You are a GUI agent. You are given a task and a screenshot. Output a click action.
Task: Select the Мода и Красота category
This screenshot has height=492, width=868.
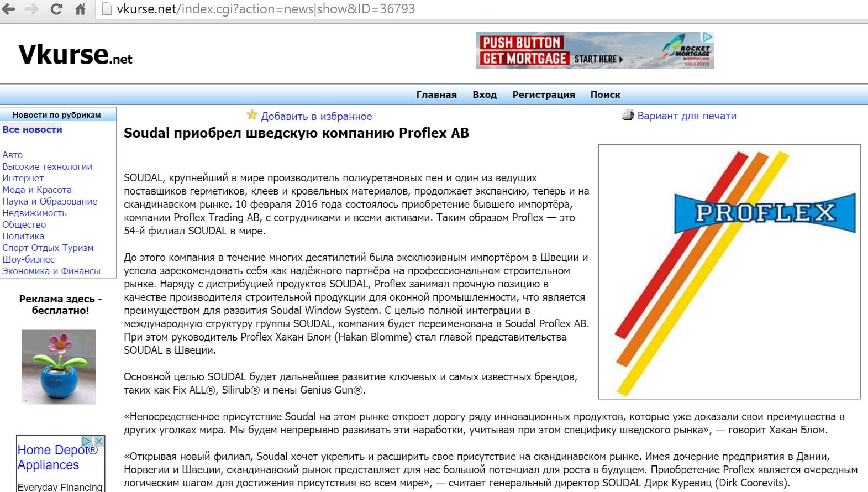coord(36,190)
